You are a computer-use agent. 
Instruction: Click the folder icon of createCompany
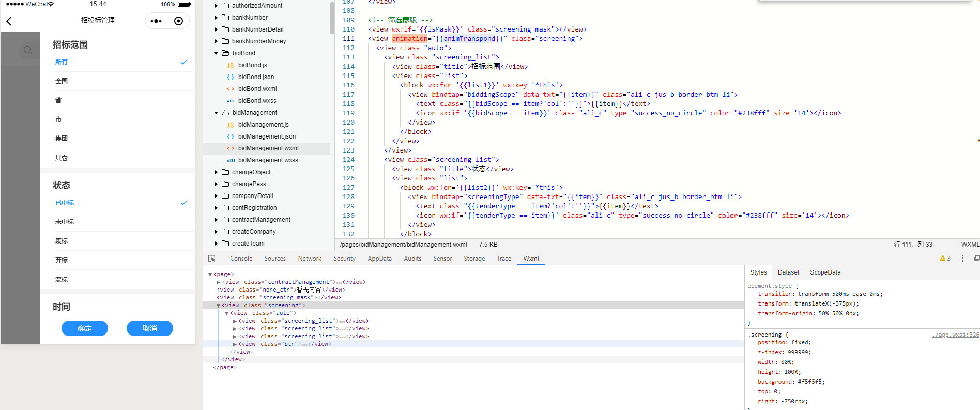pos(225,232)
